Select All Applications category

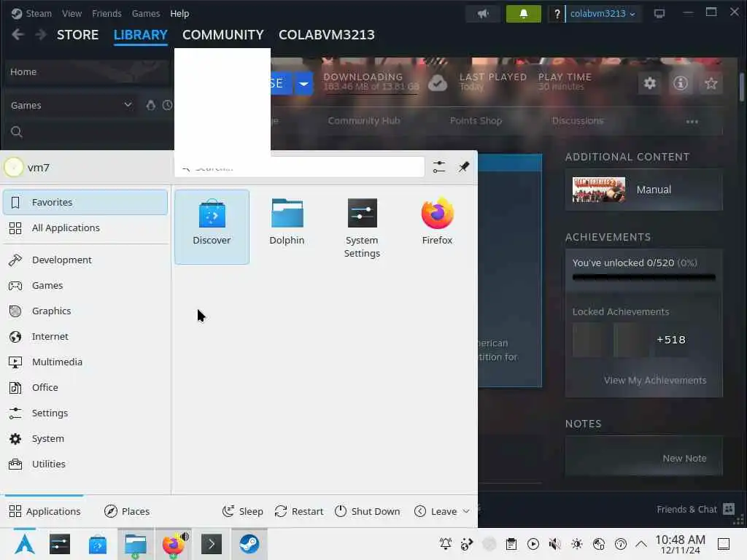coord(85,228)
